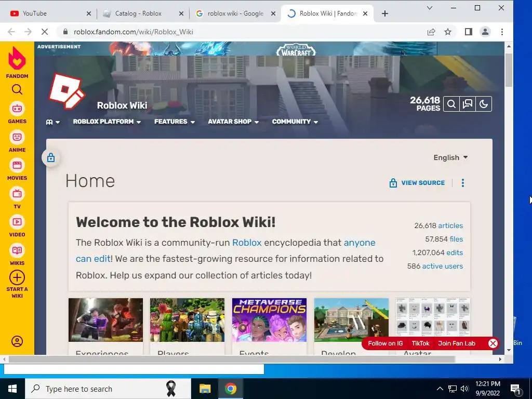Open Chrome profile avatar
The image size is (532, 399).
tap(485, 32)
